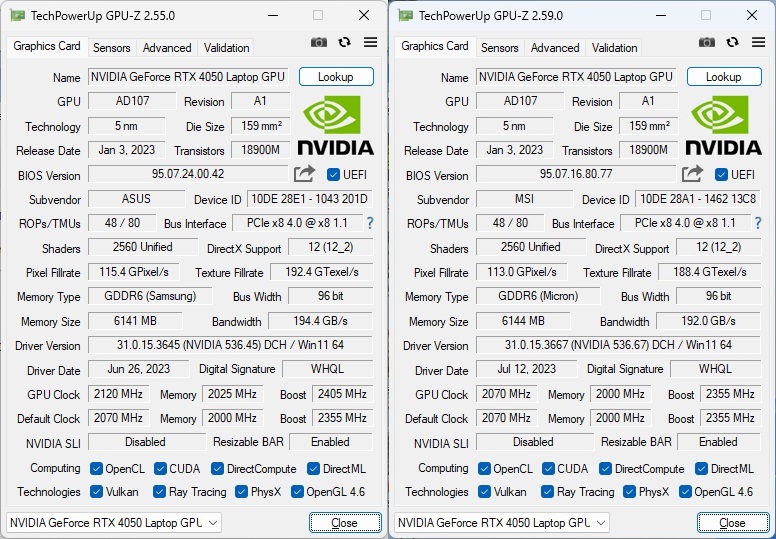Click Driver Version field with NVIDIA 536.67
The width and height of the screenshot is (776, 539).
[x=618, y=344]
